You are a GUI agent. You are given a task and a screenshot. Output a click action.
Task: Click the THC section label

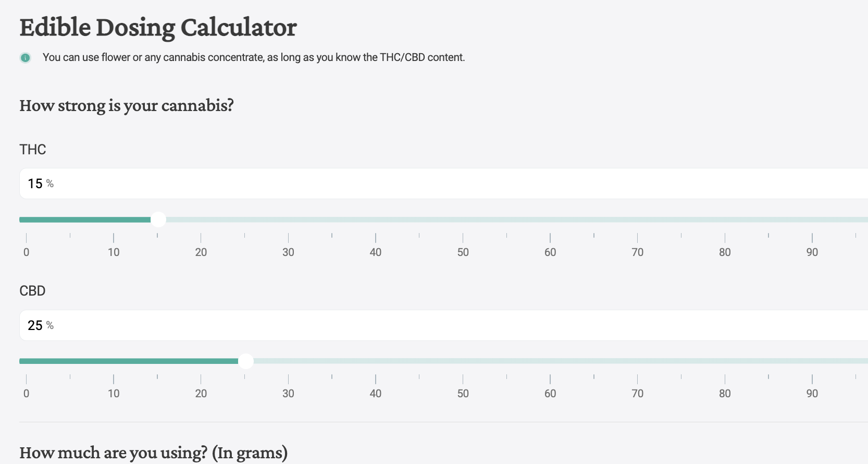[32, 150]
